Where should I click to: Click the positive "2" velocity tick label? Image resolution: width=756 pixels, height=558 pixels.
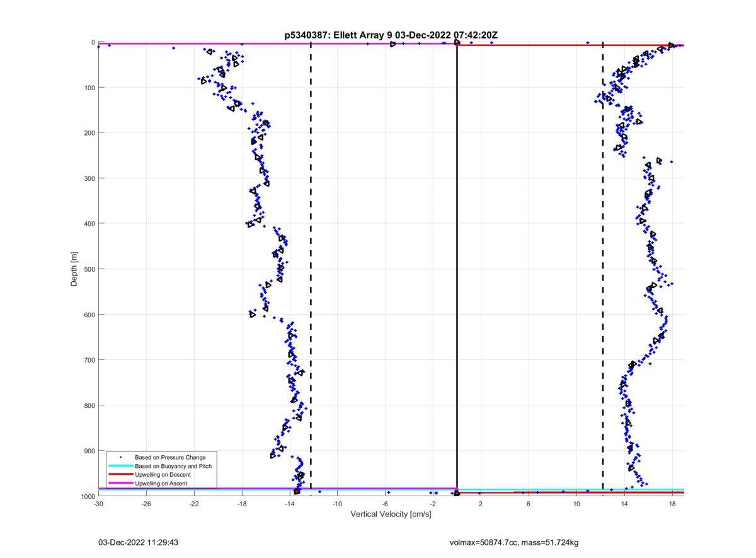pos(481,504)
